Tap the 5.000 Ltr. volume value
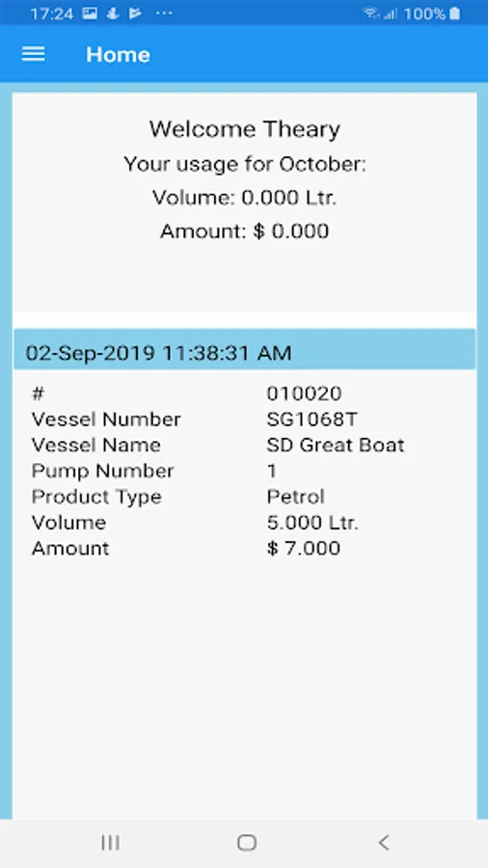The height and width of the screenshot is (868, 488). tap(312, 523)
